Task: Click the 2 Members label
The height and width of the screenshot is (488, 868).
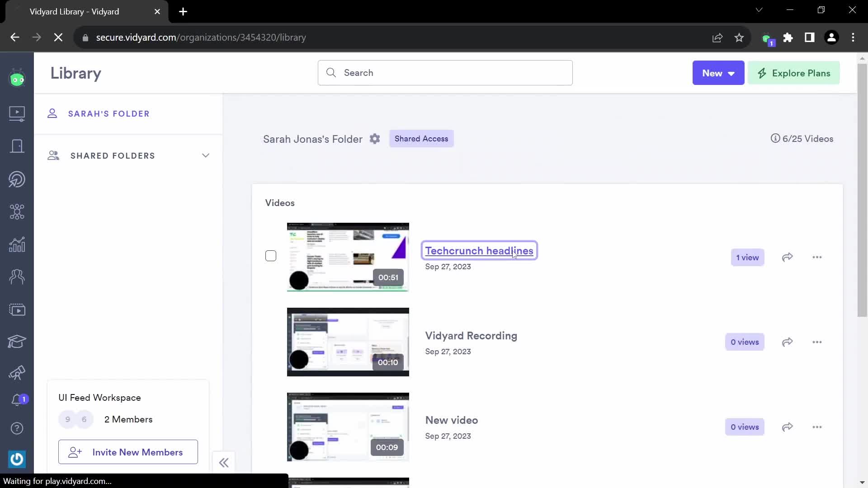Action: point(128,419)
